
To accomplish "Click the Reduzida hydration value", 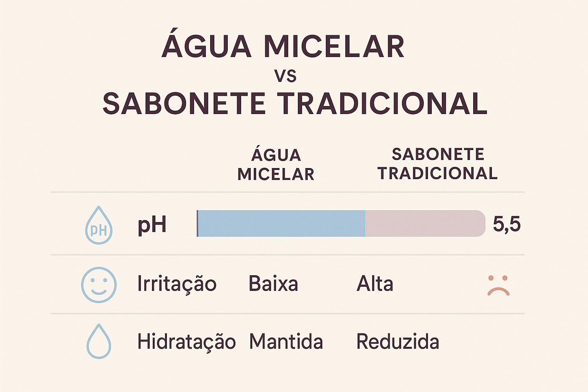I will (398, 341).
